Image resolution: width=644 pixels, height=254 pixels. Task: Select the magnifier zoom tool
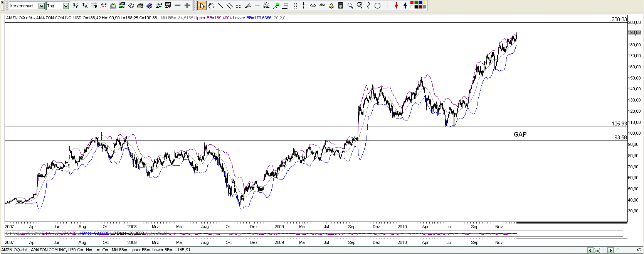click(x=350, y=5)
